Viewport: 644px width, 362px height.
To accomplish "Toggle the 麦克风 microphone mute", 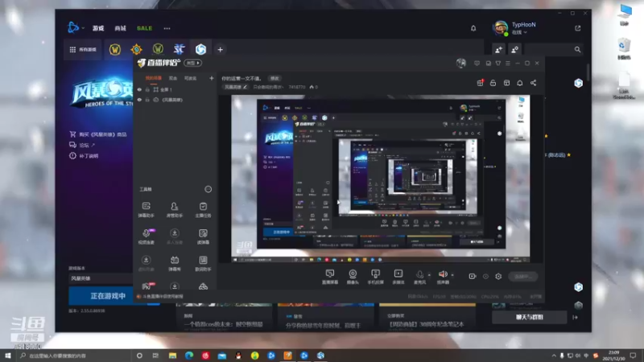I will [419, 277].
